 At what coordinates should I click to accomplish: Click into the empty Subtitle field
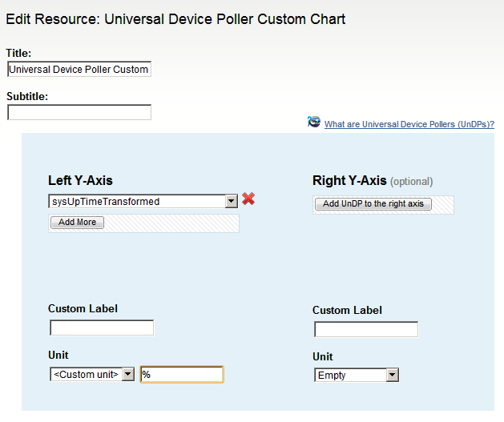coord(79,112)
